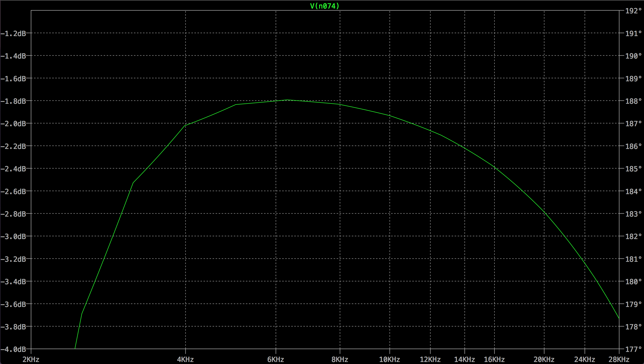This screenshot has width=644, height=364.
Task: Click the 6KHz frequency axis label
Action: (276, 359)
